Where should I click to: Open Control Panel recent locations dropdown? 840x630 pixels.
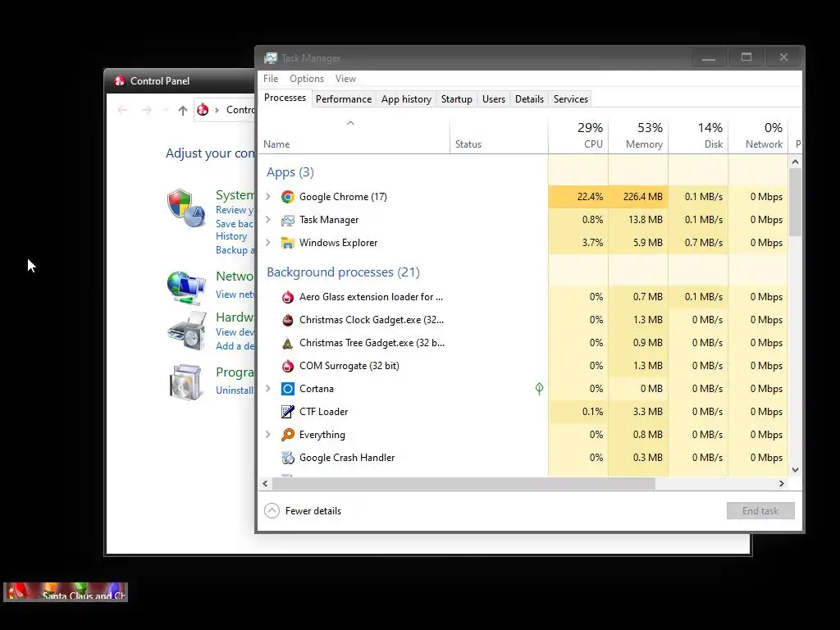click(166, 110)
